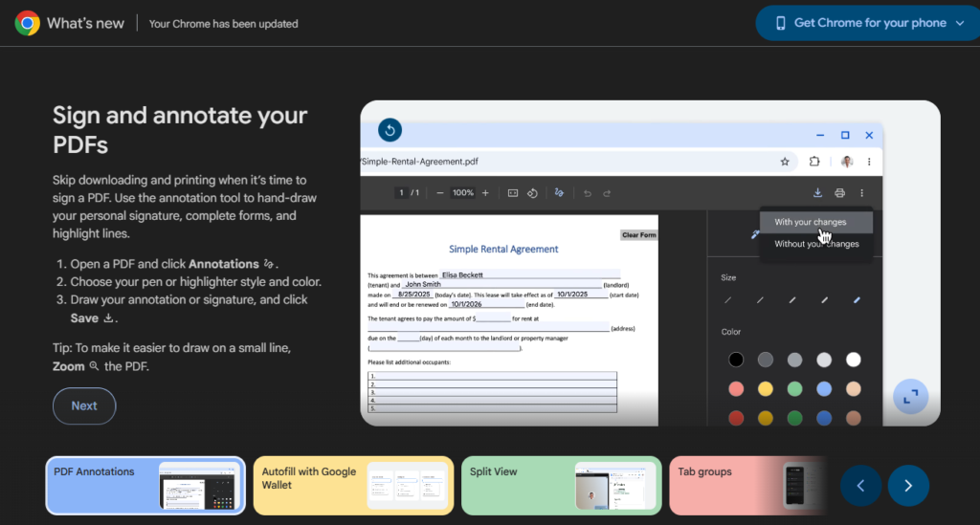Expand the Get Chrome for your phone chevron
This screenshot has width=980, height=525.
point(960,23)
